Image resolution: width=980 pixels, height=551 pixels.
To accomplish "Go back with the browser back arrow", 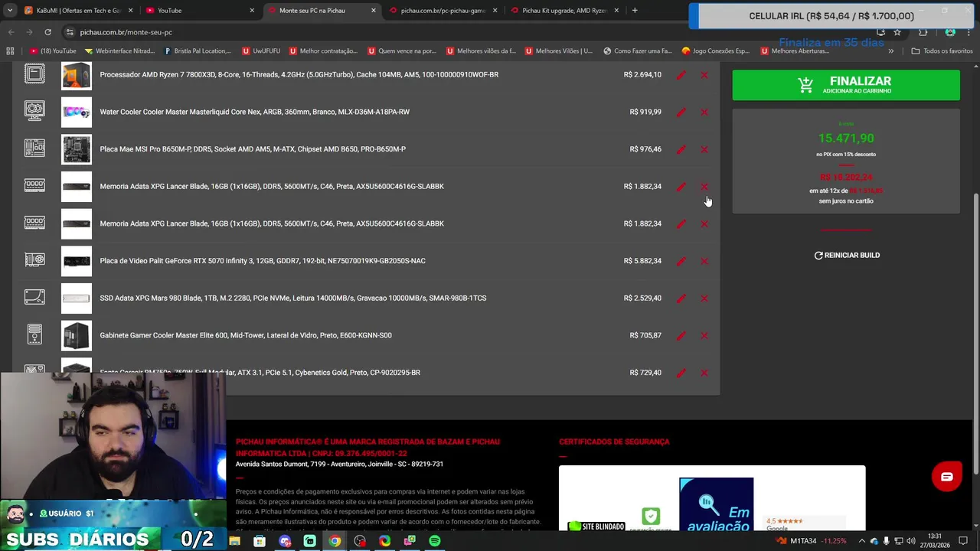I will point(11,32).
